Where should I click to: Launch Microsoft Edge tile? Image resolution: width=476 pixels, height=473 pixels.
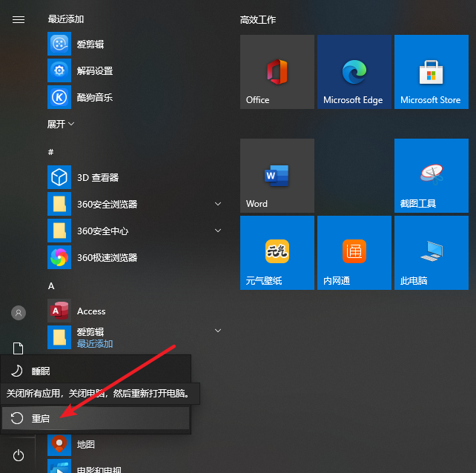click(354, 72)
